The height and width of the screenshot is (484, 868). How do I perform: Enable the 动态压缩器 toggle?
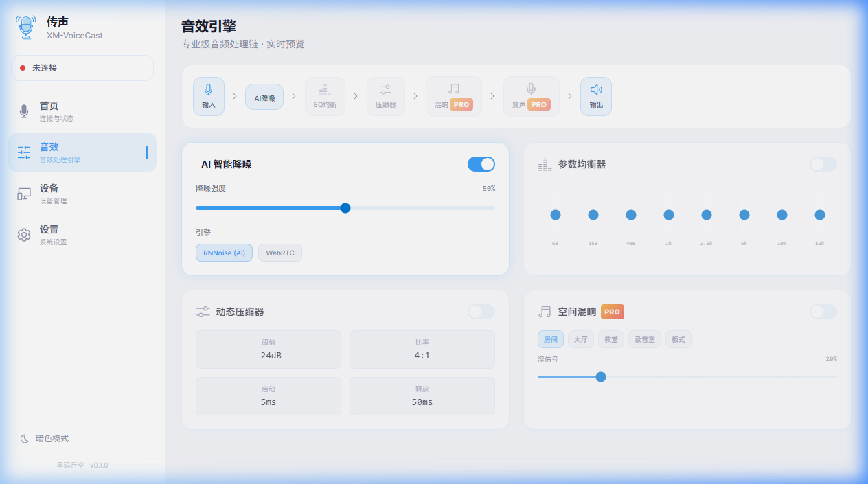(x=481, y=312)
